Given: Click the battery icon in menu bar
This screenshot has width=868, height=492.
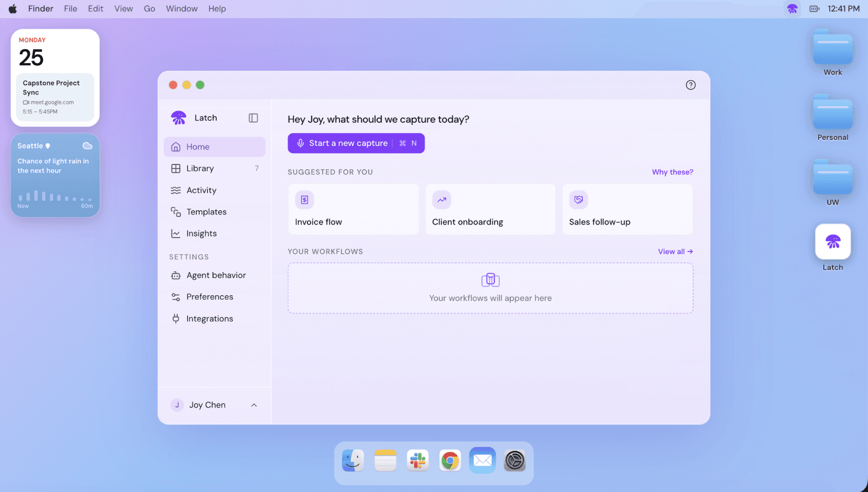Looking at the screenshot, I should (814, 9).
